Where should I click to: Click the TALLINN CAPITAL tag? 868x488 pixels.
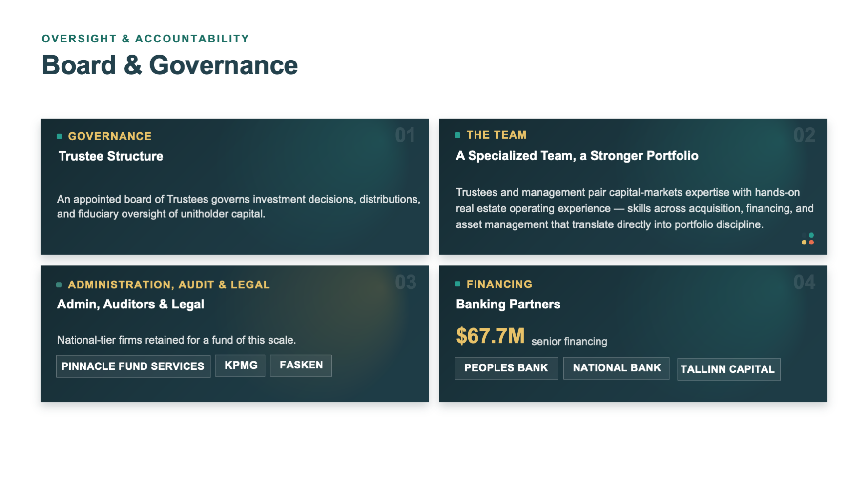[728, 369]
